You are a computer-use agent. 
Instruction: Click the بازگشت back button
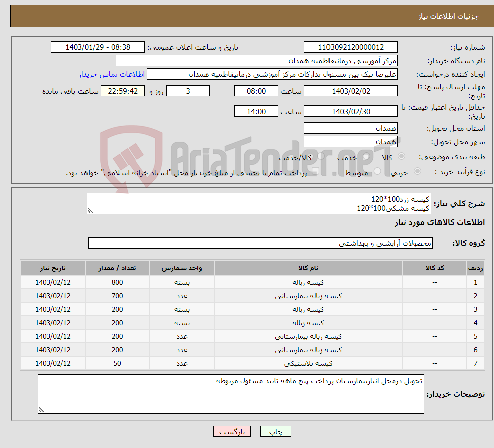coord(232,431)
